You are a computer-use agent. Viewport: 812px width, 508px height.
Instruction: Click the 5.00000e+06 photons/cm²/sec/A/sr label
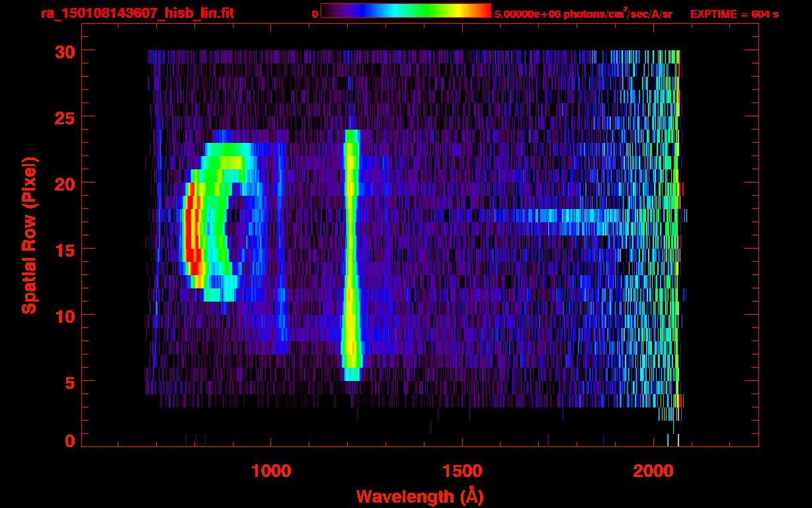pyautogui.click(x=583, y=13)
